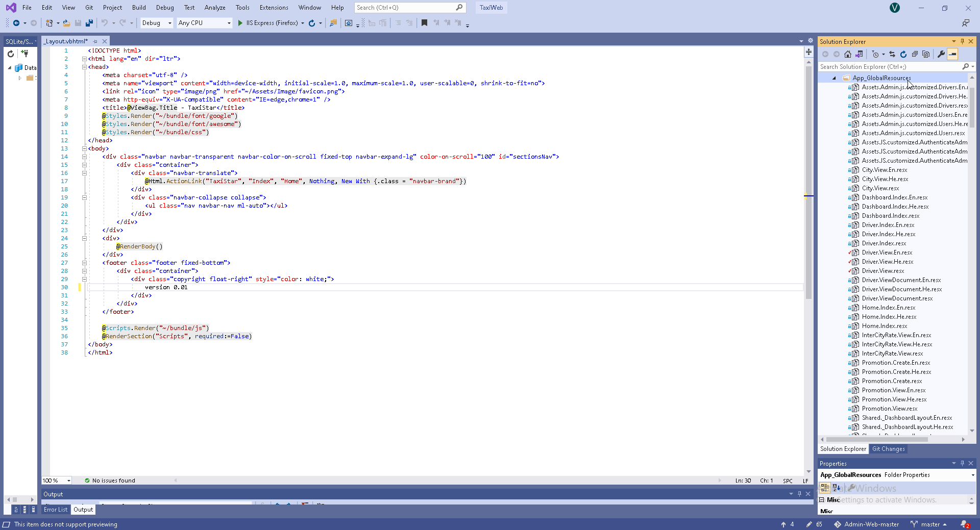This screenshot has width=980, height=530.
Task: Collapse the head element outlining at line 3
Action: (x=84, y=67)
